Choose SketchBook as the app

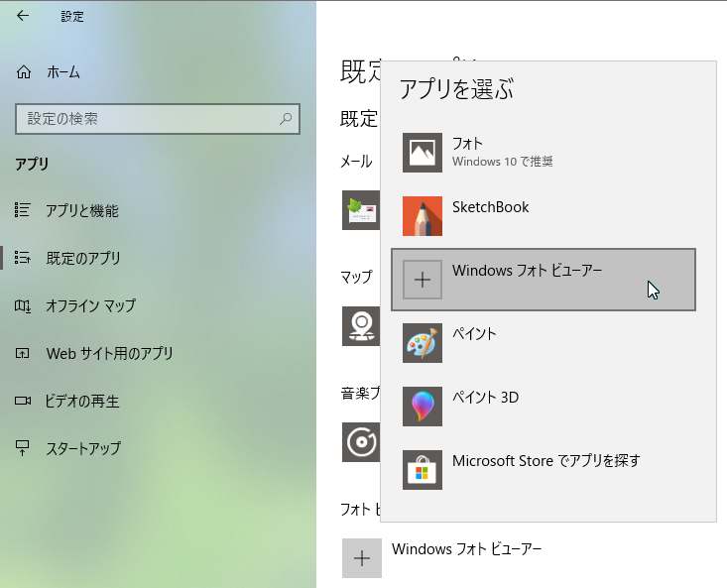(544, 216)
